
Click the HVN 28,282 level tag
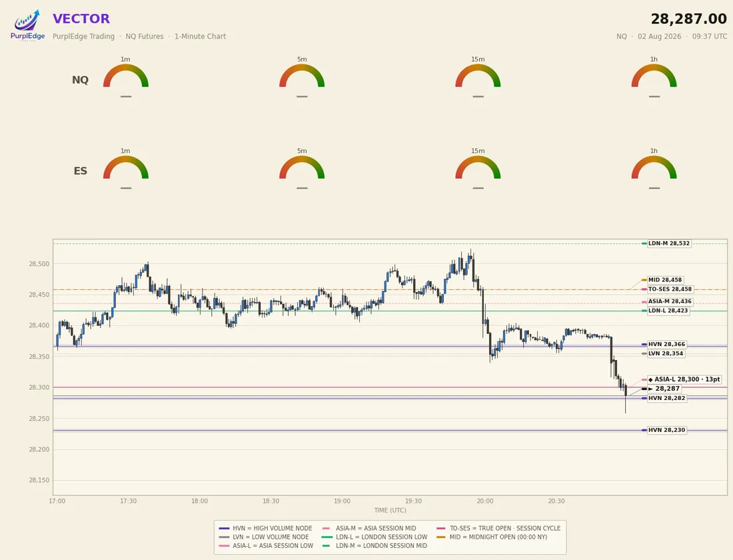click(666, 398)
